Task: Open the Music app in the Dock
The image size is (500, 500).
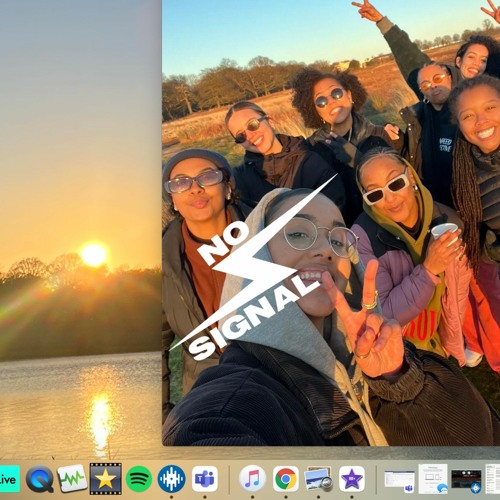Action: [x=252, y=479]
